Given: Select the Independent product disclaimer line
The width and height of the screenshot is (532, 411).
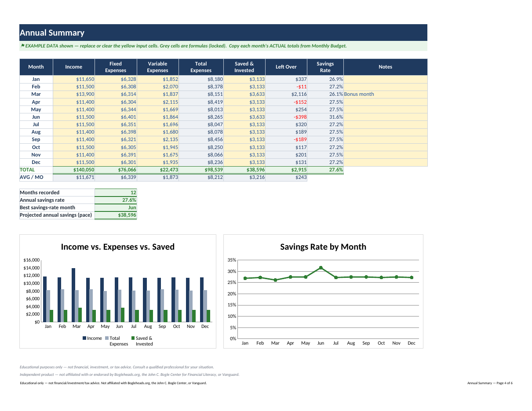Looking at the screenshot, I should click(129, 375).
